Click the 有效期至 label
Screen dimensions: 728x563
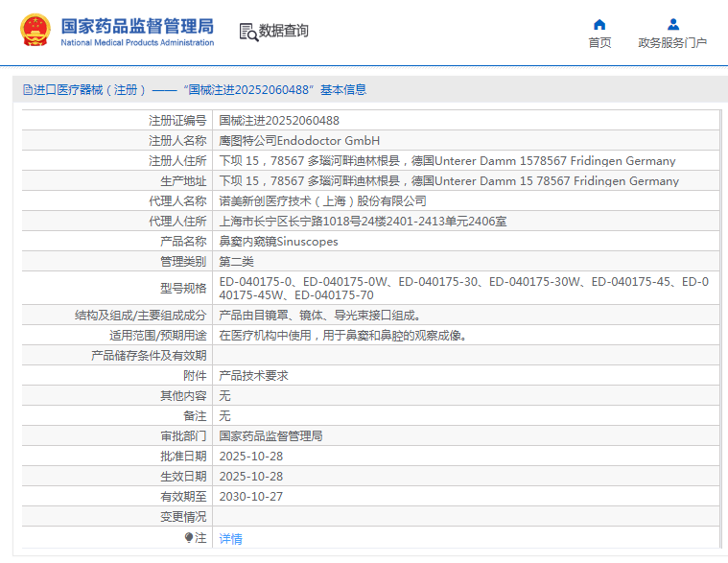[x=183, y=497]
